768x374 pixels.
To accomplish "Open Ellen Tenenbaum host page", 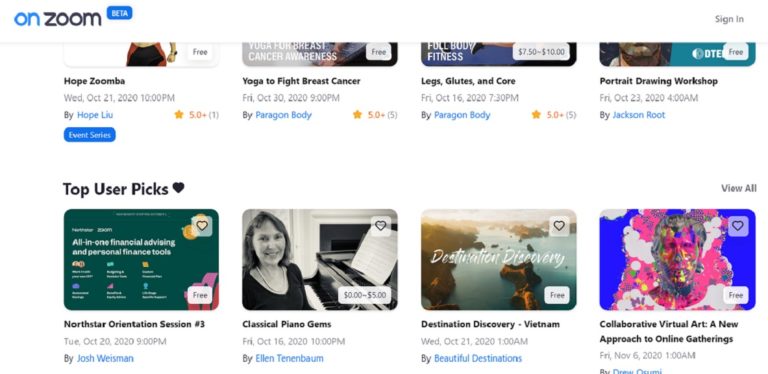I will 289,358.
